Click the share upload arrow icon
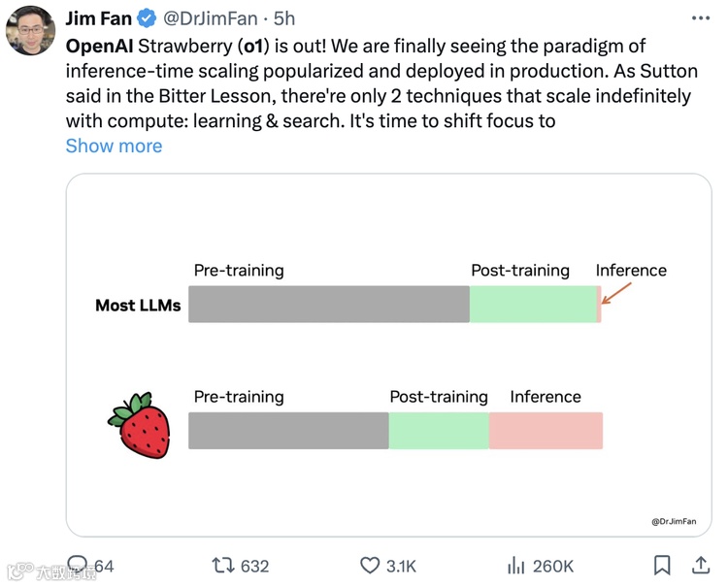This screenshot has width=728, height=587. [701, 565]
